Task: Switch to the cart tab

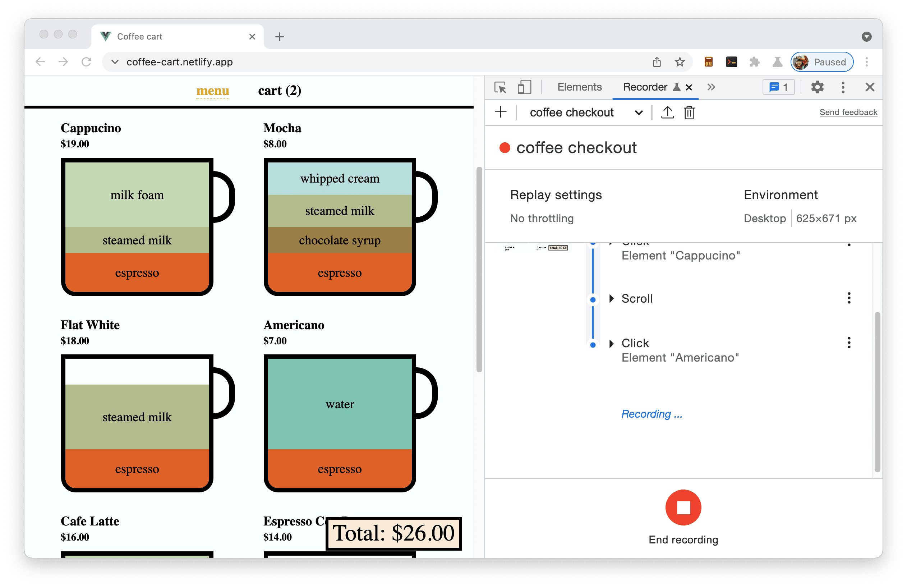Action: [280, 91]
